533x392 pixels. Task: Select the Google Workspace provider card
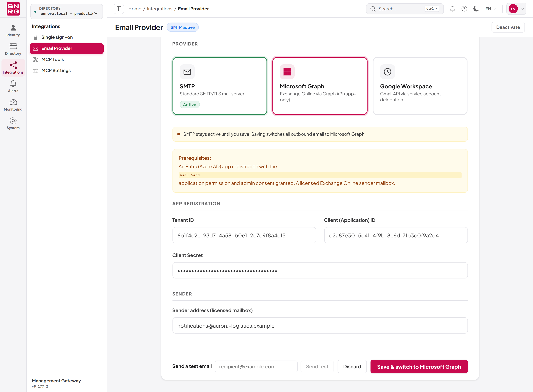(x=420, y=86)
